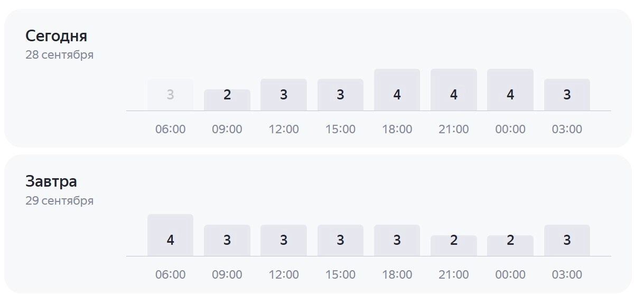Viewport: 644px width, 294px height.
Task: Select tomorrow's 00:00 bar
Action: [x=510, y=245]
